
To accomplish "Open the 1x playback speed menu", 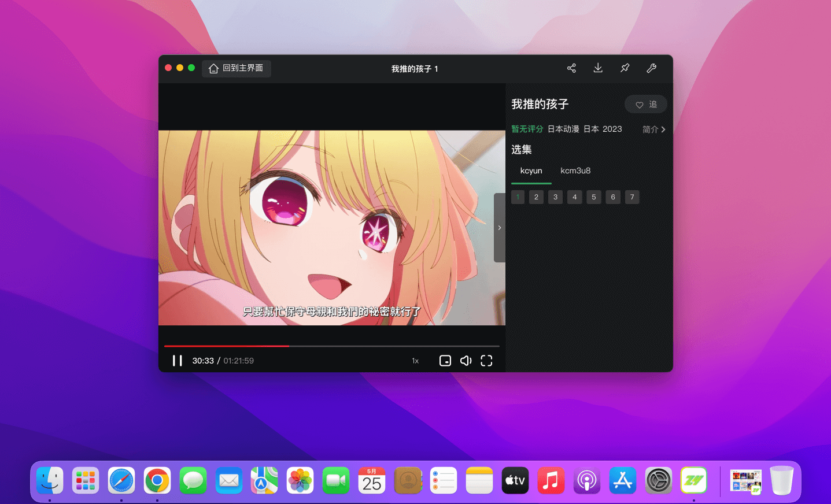I will coord(415,361).
